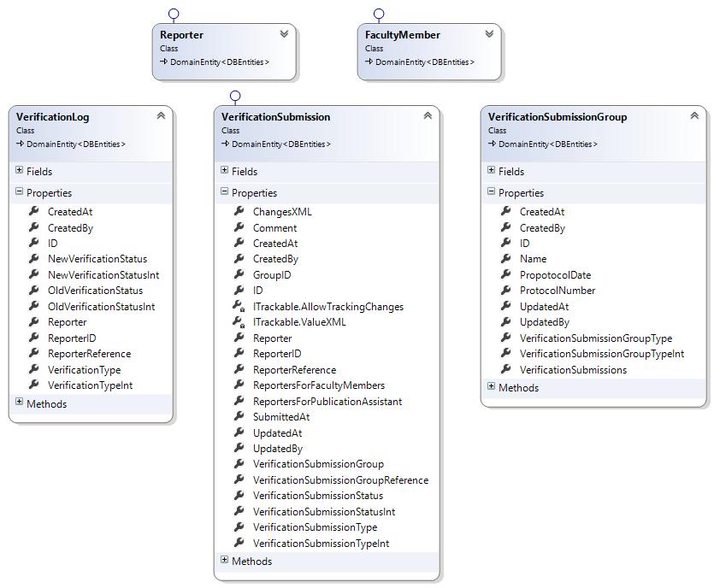
Task: Collapse the VerificationLog class box chevron
Action: (x=161, y=115)
